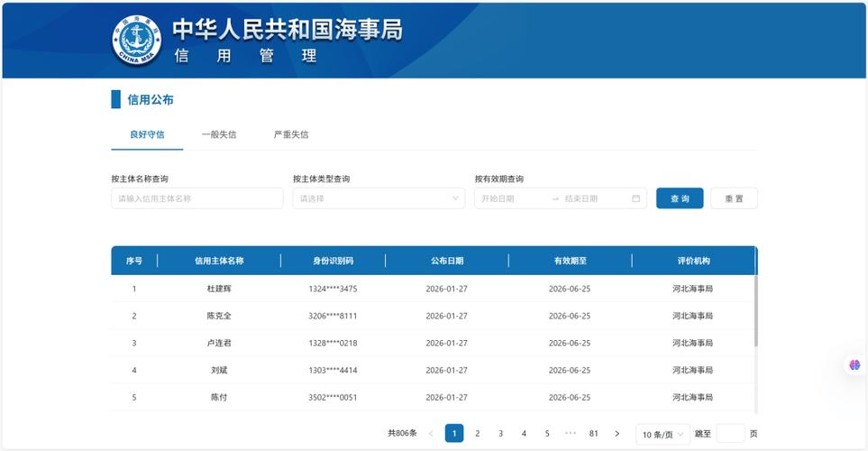Click the 序号 column header

134,261
